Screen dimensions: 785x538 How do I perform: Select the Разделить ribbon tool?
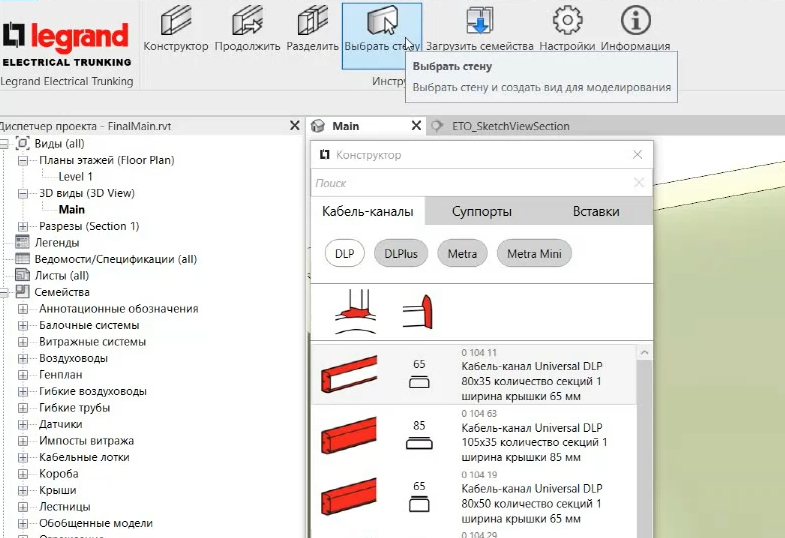tap(312, 29)
